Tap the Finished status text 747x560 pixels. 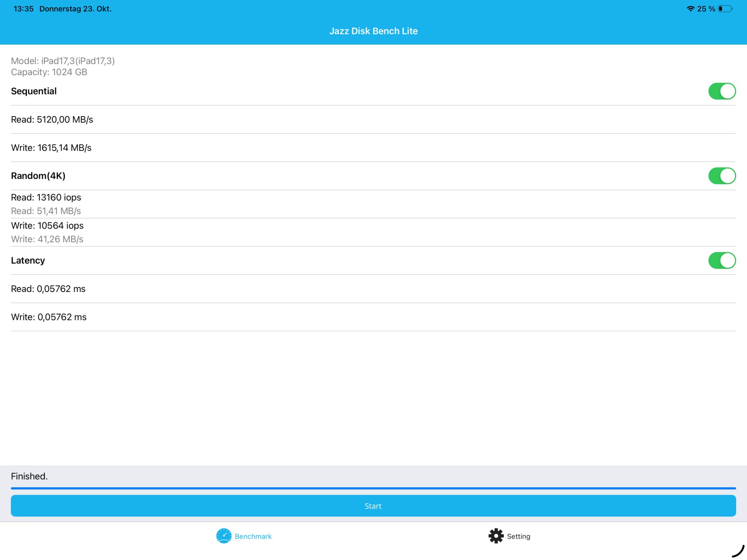point(30,476)
